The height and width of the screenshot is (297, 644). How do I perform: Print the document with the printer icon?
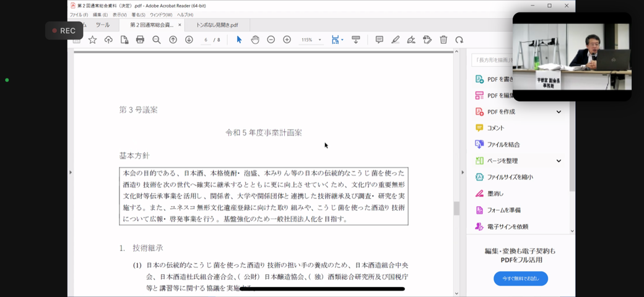pyautogui.click(x=140, y=40)
